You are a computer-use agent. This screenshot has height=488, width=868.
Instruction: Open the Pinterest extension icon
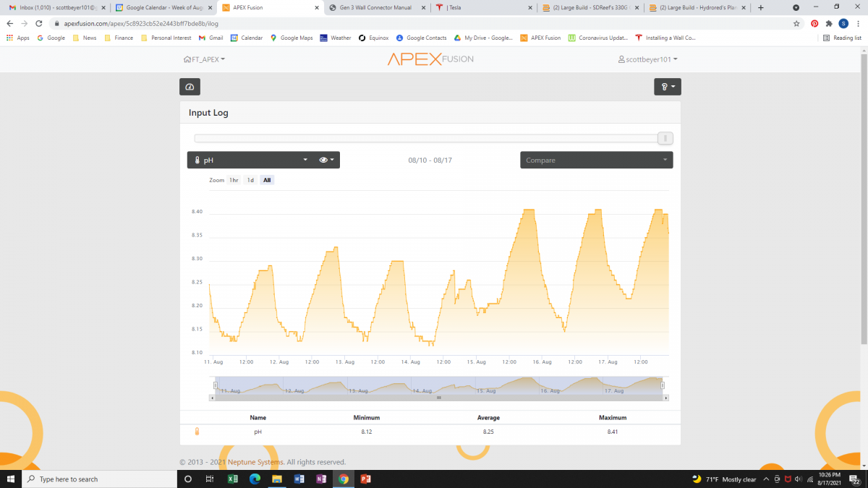(x=814, y=23)
